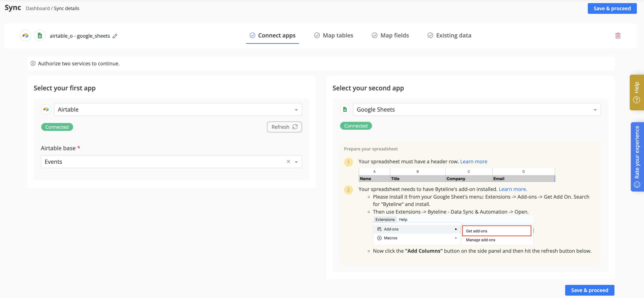Click the Airtable icon beside first app dropdown

46,109
